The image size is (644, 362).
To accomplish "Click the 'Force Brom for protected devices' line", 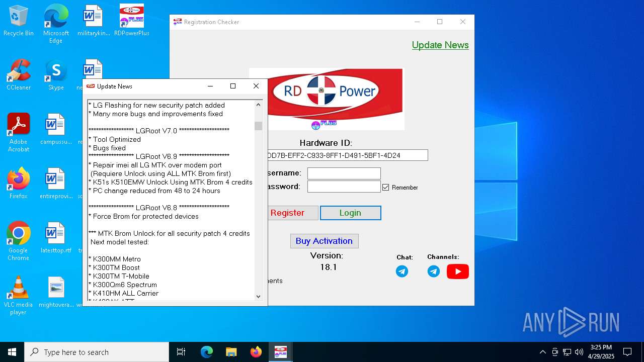I will pyautogui.click(x=143, y=216).
